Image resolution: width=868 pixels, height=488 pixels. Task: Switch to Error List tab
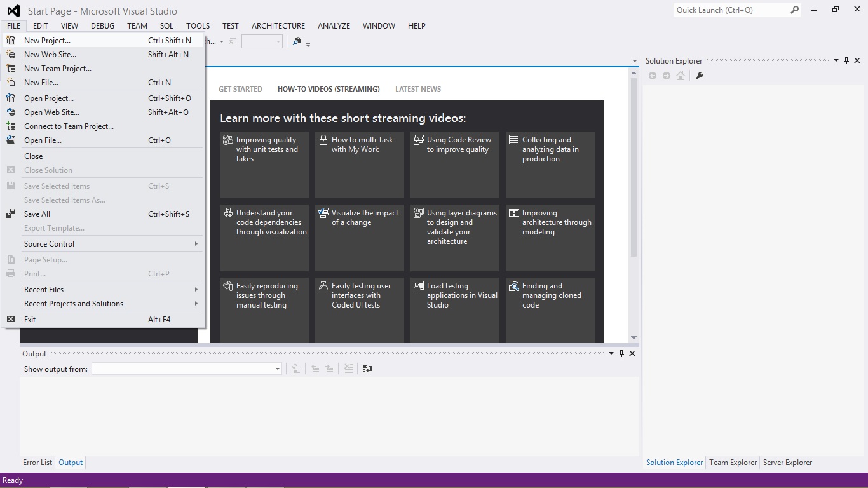(37, 463)
